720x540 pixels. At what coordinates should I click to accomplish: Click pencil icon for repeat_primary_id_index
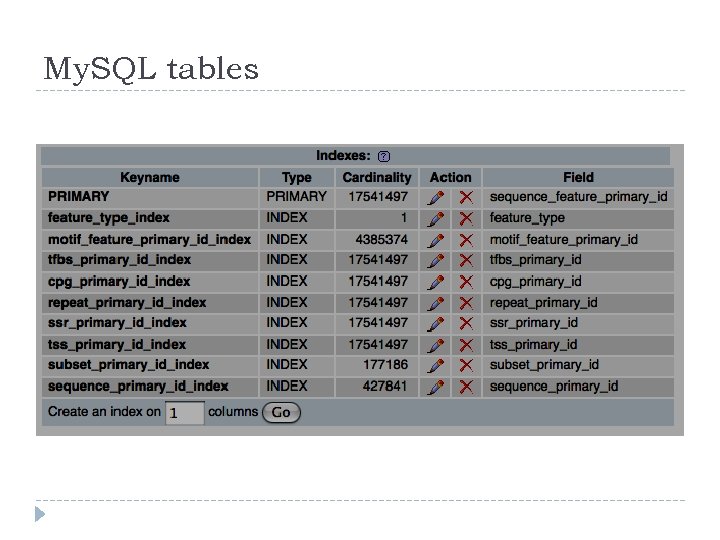[436, 303]
